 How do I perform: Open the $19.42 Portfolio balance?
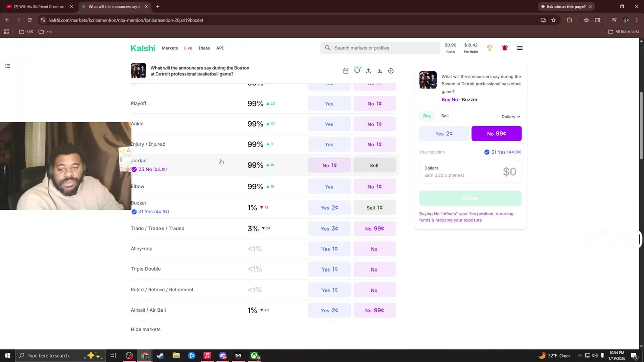click(x=471, y=48)
